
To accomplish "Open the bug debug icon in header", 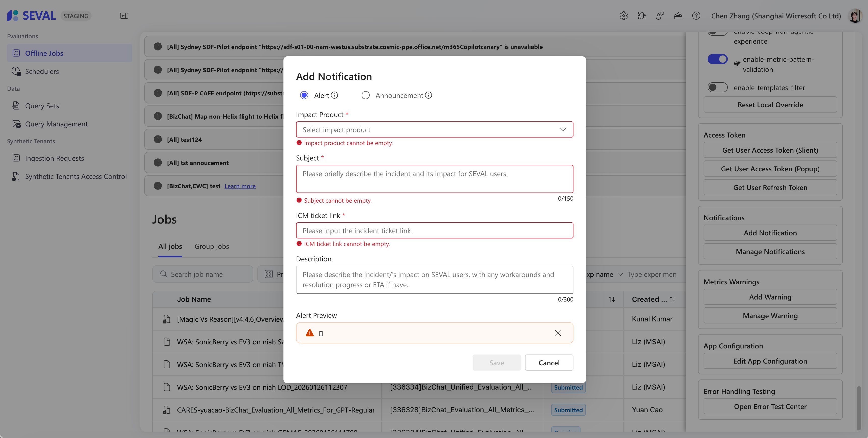I will 642,16.
